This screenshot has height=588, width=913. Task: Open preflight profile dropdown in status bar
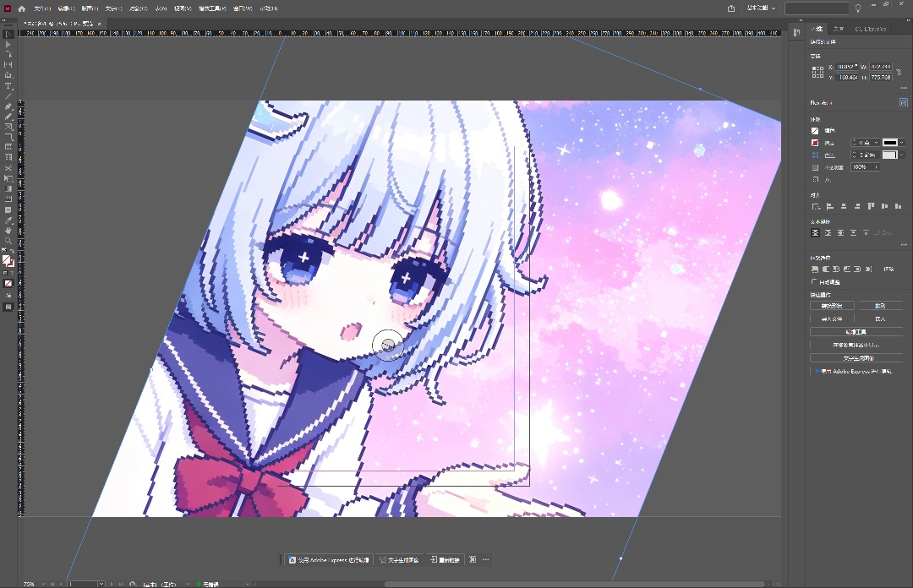tap(188, 584)
